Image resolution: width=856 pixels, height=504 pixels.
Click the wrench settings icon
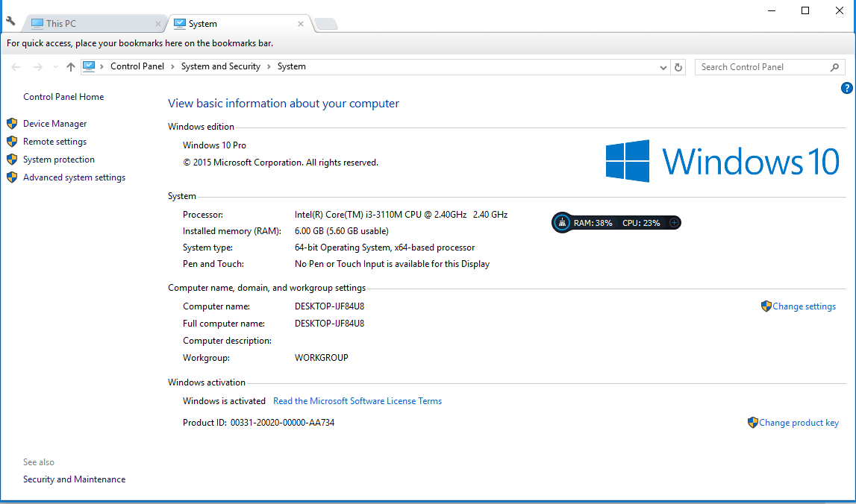click(11, 22)
